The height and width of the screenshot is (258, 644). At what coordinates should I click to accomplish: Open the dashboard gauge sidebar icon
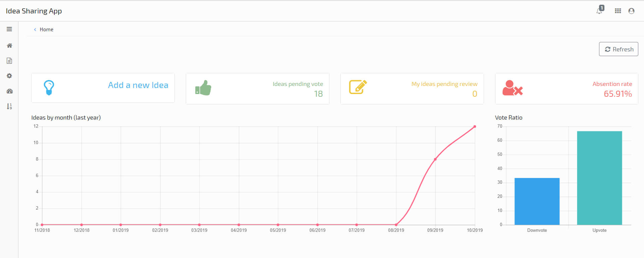pyautogui.click(x=9, y=91)
